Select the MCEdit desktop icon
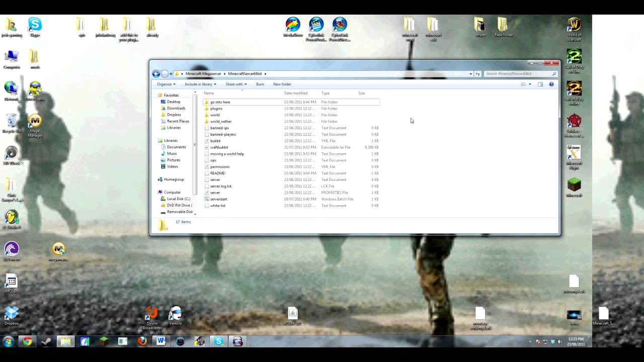Viewport: 644px width, 362px height. tap(12, 284)
